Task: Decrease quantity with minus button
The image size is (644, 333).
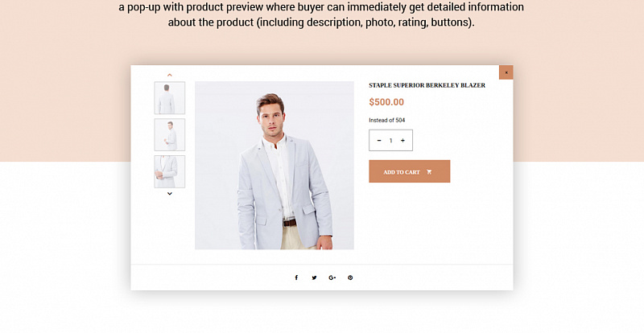Action: click(x=379, y=141)
